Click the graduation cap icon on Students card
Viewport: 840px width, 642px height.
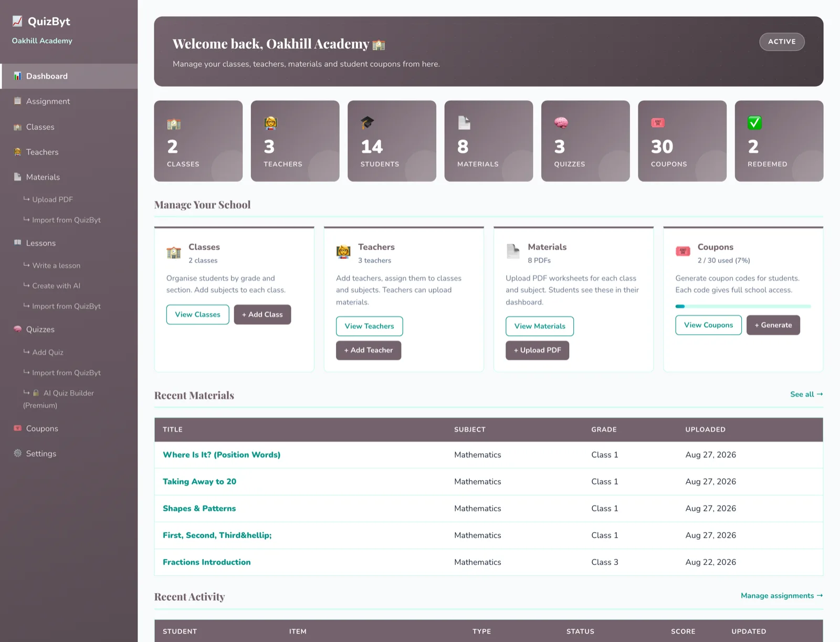[367, 123]
